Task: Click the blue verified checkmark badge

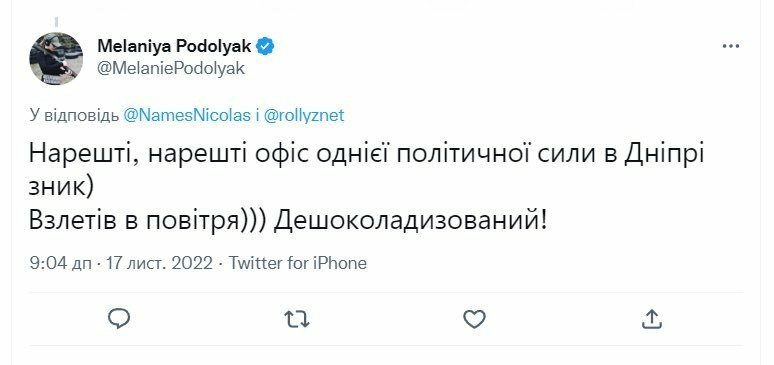Action: [265, 46]
